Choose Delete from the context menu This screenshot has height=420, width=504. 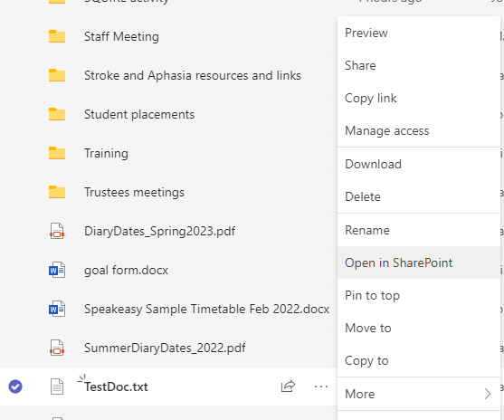point(419,196)
